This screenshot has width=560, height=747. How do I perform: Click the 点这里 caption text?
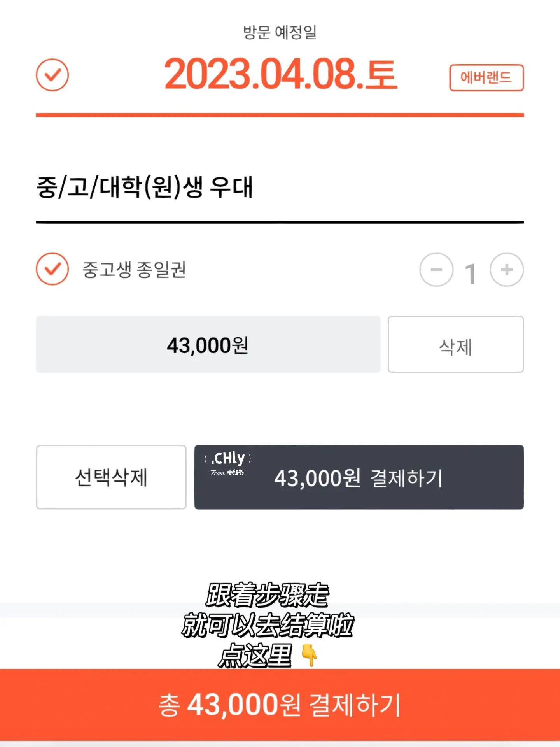coord(255,656)
